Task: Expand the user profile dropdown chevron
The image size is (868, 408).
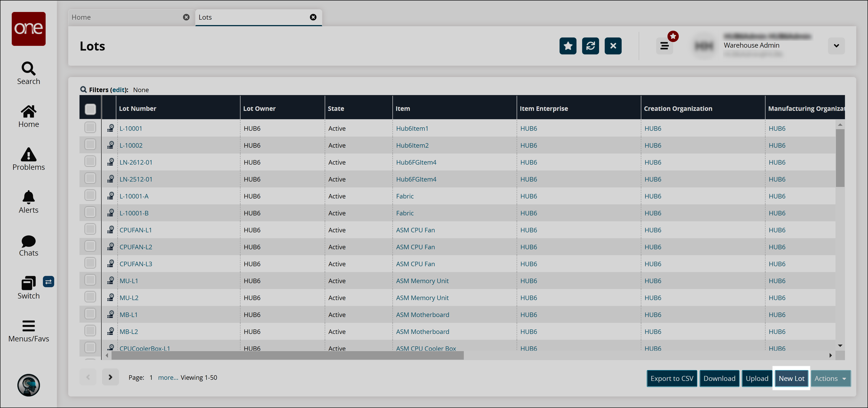Action: point(836,46)
